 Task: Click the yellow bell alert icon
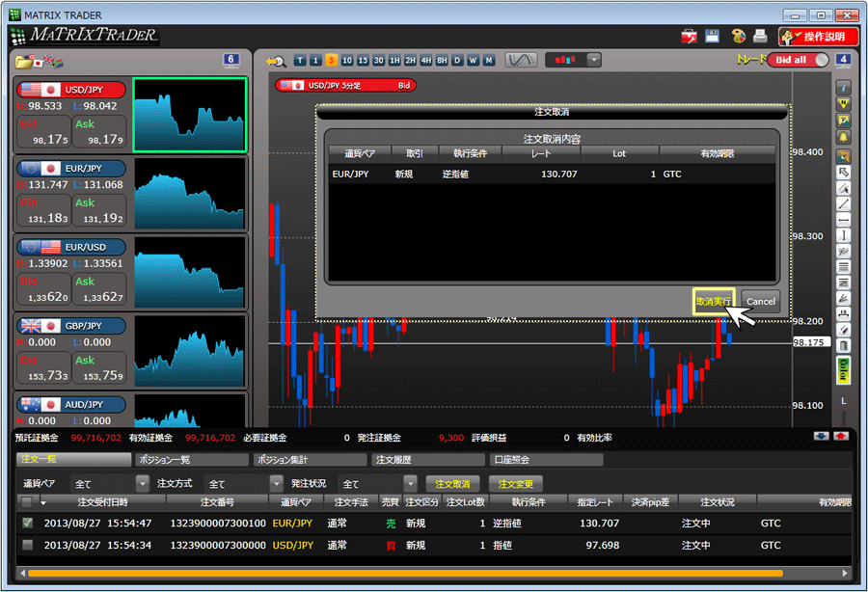[x=843, y=137]
